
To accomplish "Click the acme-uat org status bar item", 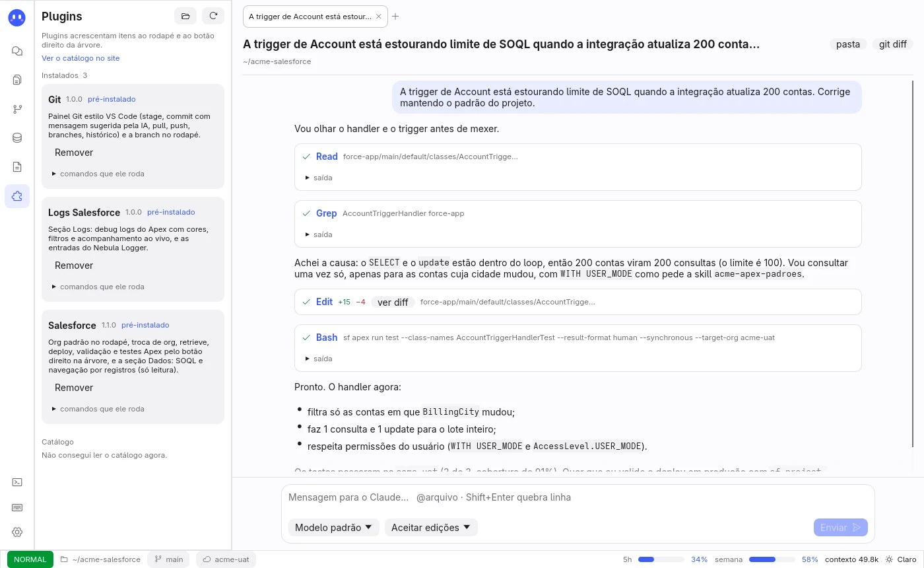I will (226, 559).
